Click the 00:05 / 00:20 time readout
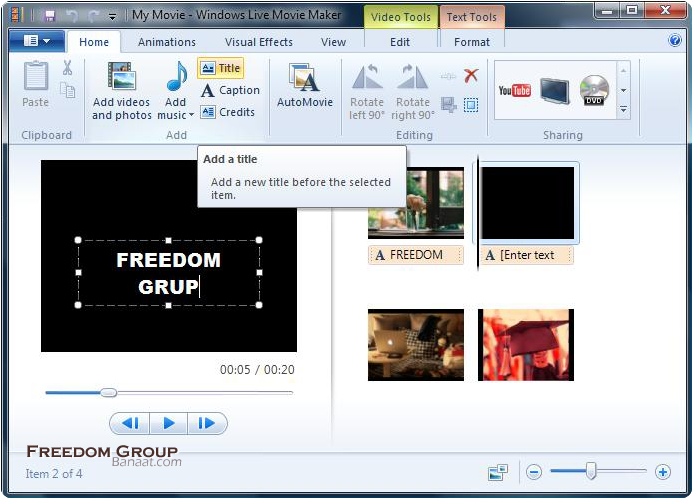Screen dimensions: 696x502 click(x=257, y=370)
